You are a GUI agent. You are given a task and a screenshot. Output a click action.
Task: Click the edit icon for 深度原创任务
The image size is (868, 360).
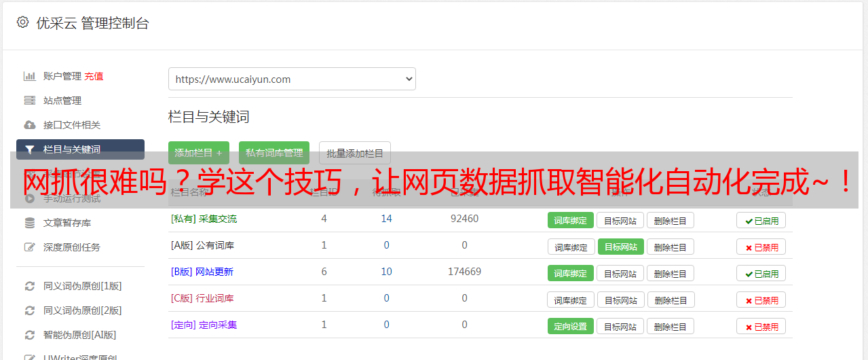29,247
